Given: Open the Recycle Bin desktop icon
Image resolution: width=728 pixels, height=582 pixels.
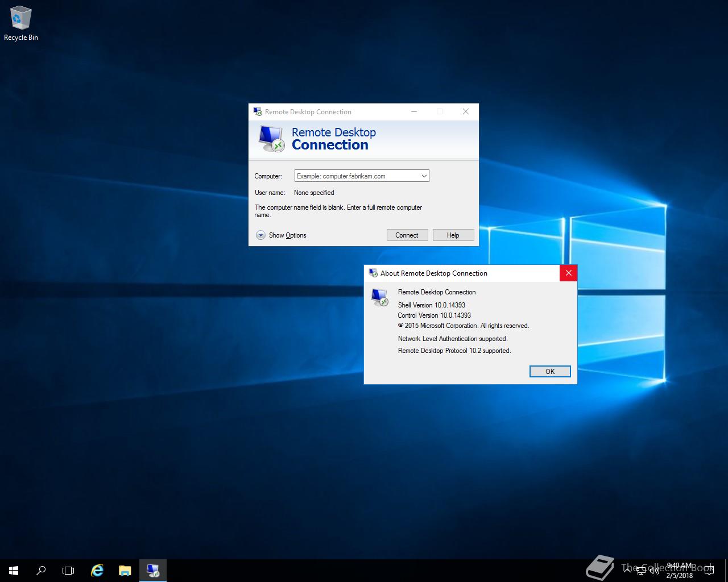Looking at the screenshot, I should [20, 24].
